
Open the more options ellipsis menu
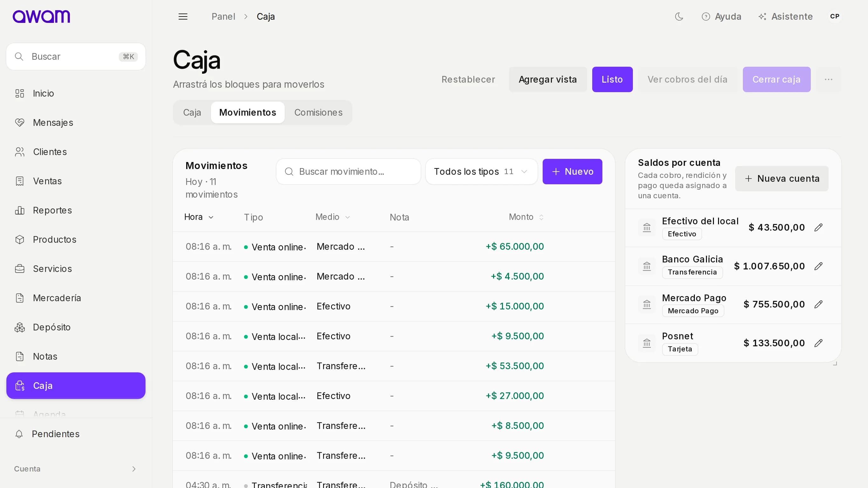point(829,79)
